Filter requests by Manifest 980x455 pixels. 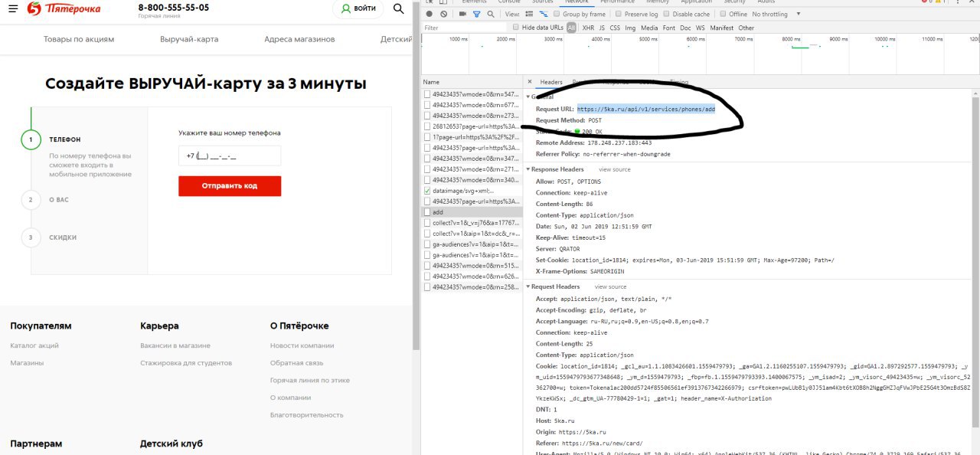(722, 28)
